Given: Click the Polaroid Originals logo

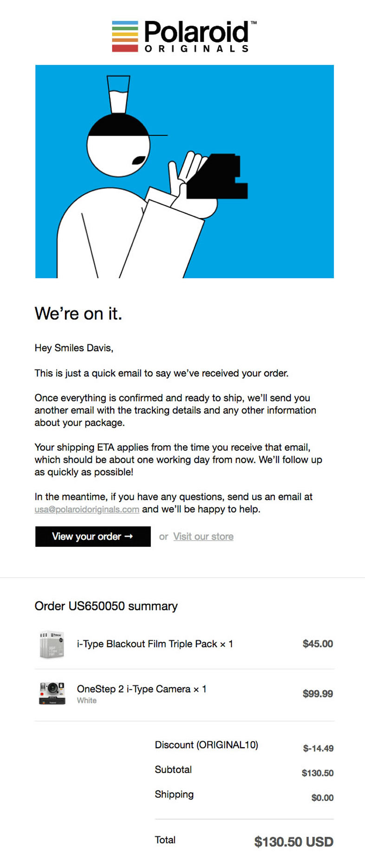Looking at the screenshot, I should click(x=184, y=36).
